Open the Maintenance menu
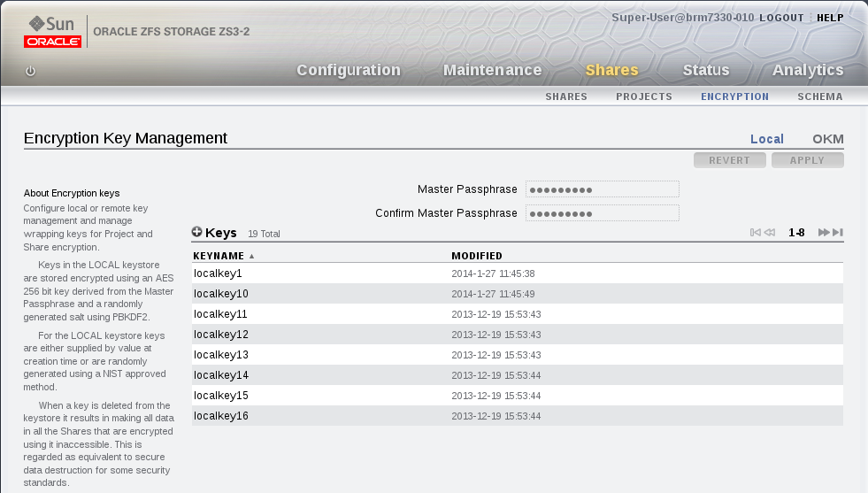This screenshot has height=493, width=868. click(492, 70)
